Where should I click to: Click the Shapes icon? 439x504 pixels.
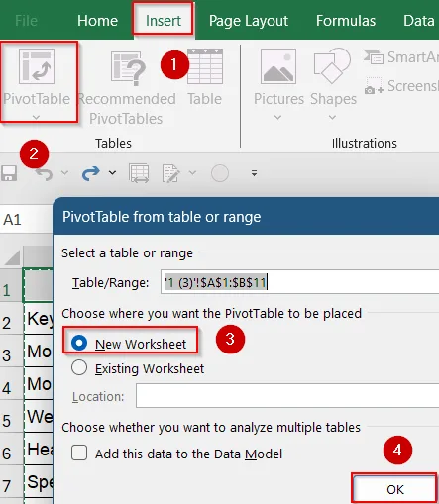click(332, 65)
